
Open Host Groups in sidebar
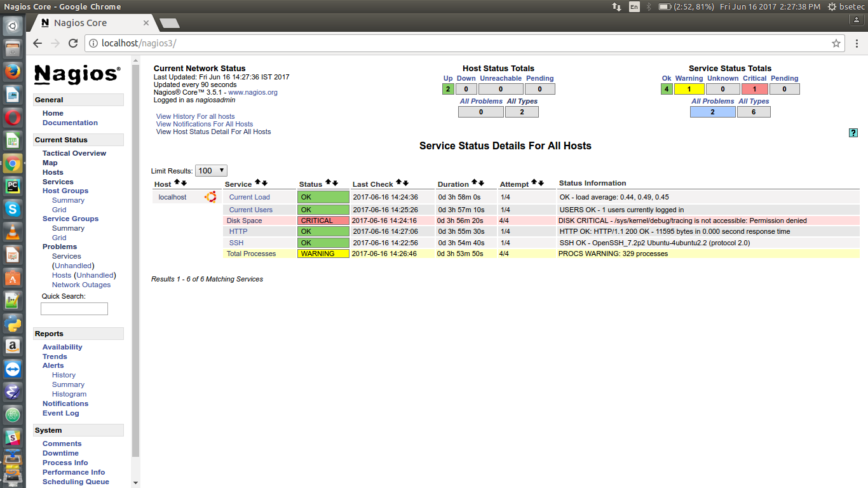(x=65, y=191)
